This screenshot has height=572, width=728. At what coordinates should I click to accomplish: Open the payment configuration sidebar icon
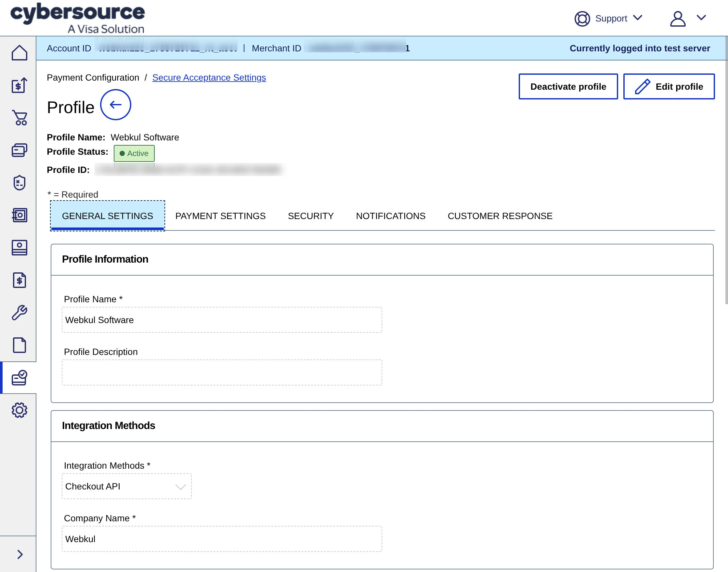19,378
